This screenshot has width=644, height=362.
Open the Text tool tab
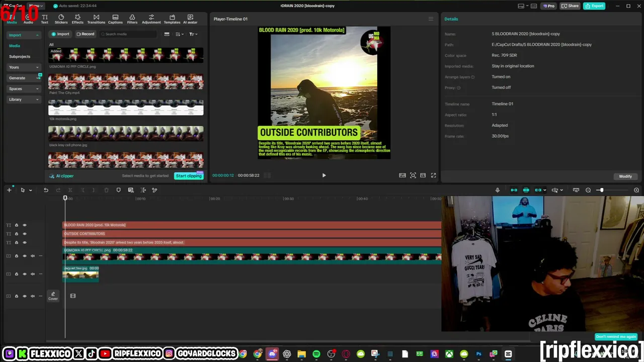tap(45, 19)
